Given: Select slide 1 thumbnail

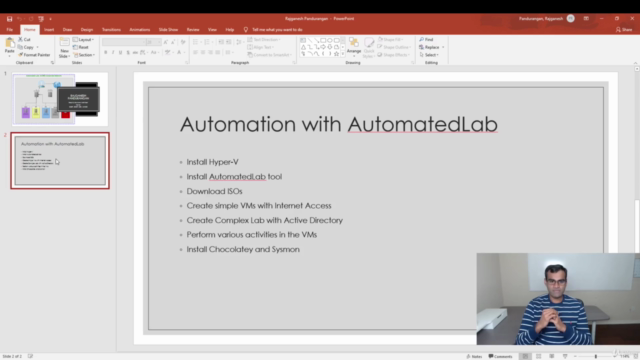Looking at the screenshot, I should click(x=60, y=99).
